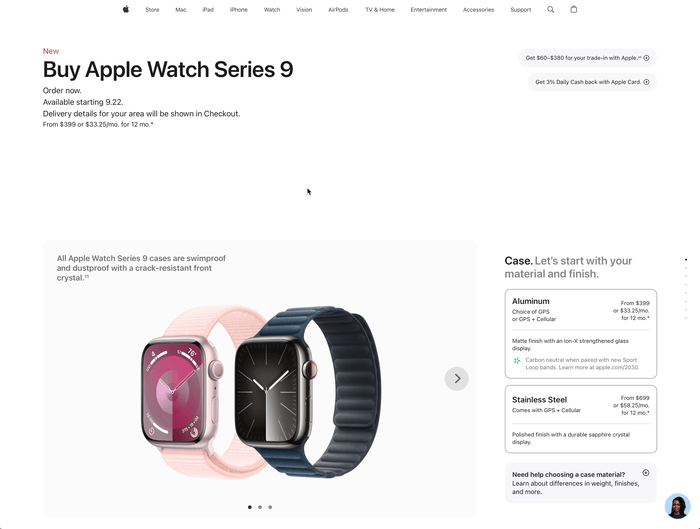The image size is (700, 529).
Task: Click the green carbon neutral icon
Action: pyautogui.click(x=517, y=360)
